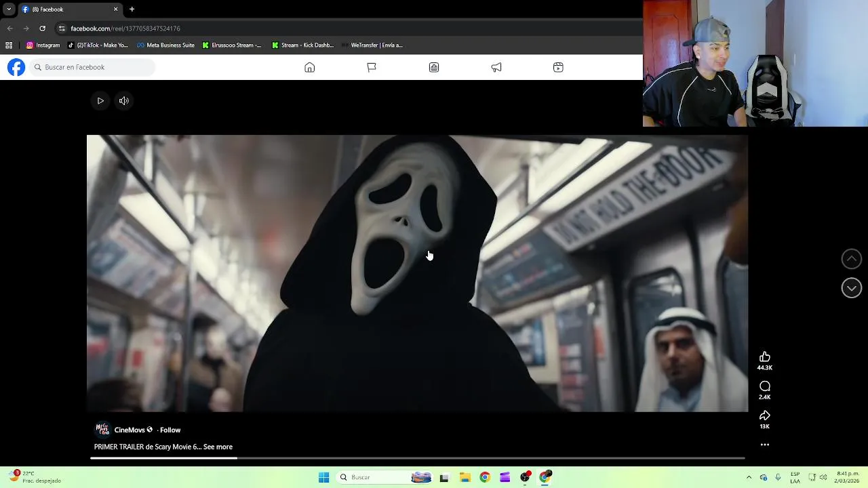Screen dimensions: 868x488
Task: Show hidden system tray icons
Action: (x=749, y=477)
